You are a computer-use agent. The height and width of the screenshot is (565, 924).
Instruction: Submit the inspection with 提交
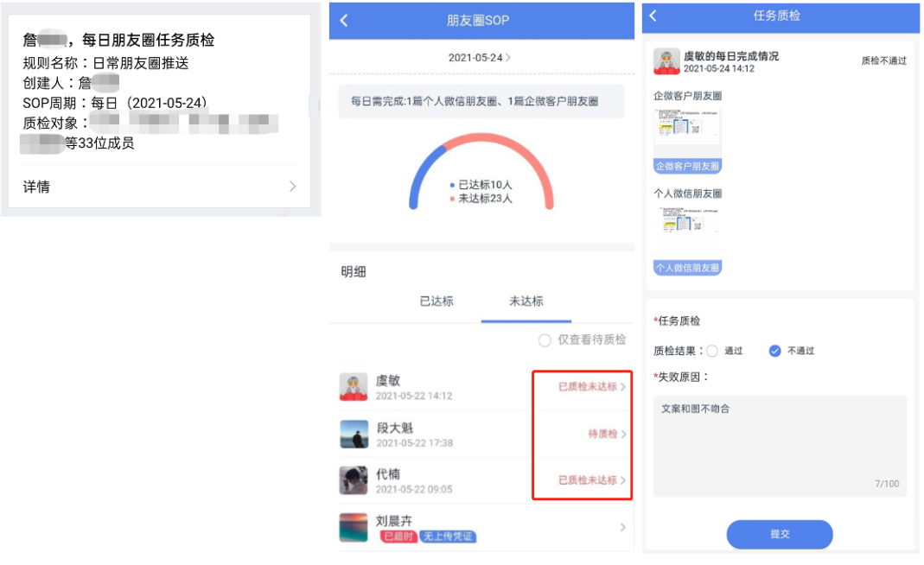point(780,535)
